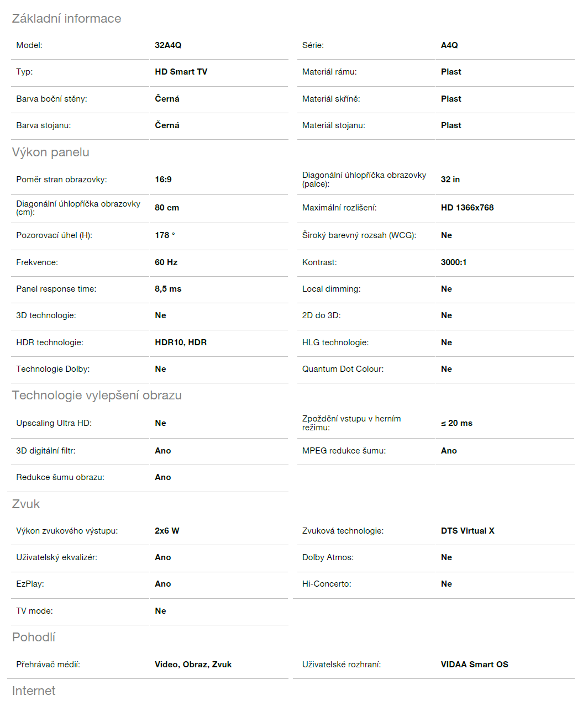Select the 2x6 W sound output value

167,531
